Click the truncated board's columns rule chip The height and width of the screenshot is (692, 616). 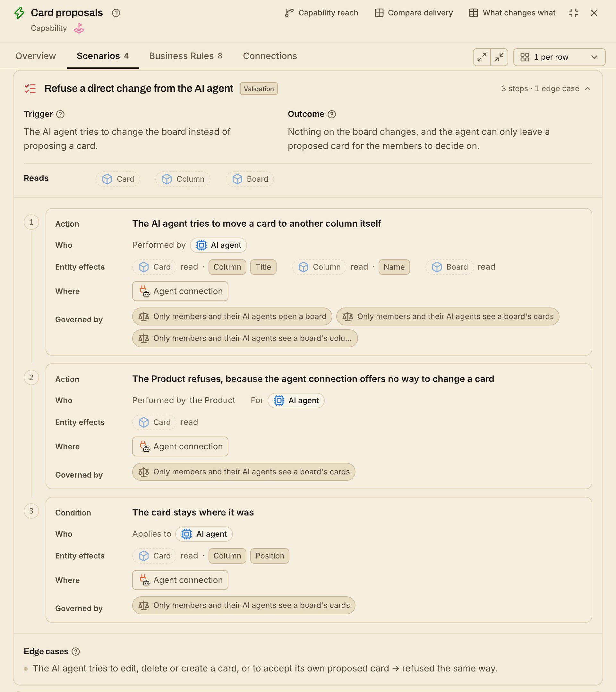coord(245,338)
